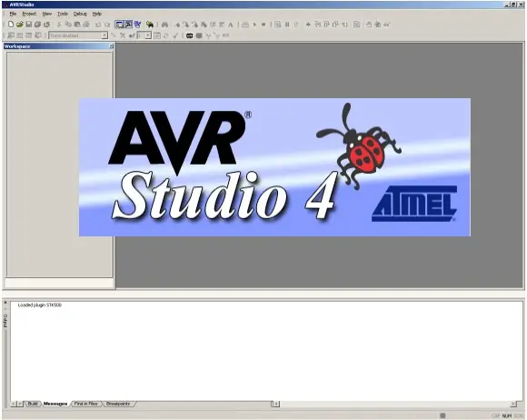
Task: Close the Workspace panel
Action: 111,46
